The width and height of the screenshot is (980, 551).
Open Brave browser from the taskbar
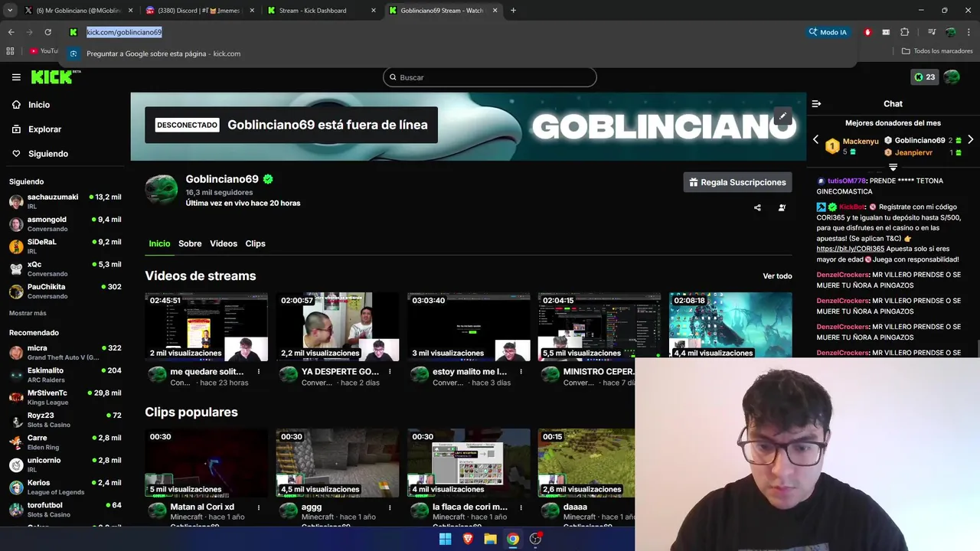click(x=468, y=539)
